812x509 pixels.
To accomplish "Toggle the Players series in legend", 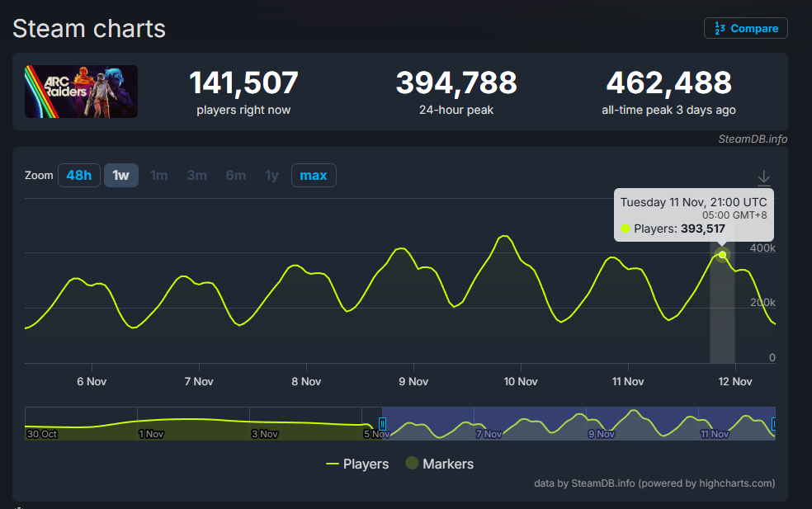I will click(357, 464).
